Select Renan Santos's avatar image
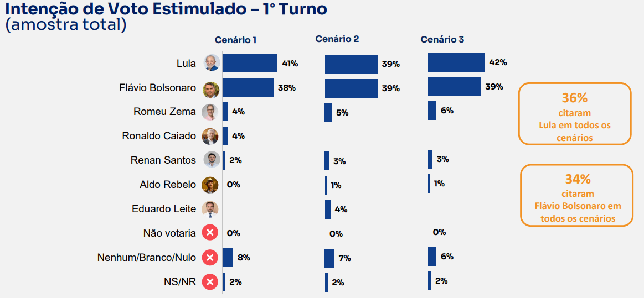Viewport: 644px width, 298px height. tap(211, 160)
